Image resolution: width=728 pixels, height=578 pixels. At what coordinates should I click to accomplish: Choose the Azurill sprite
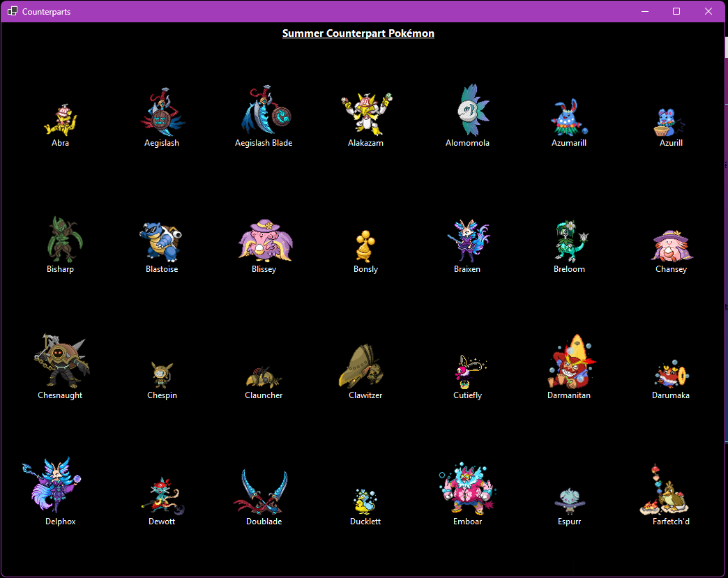pyautogui.click(x=669, y=121)
